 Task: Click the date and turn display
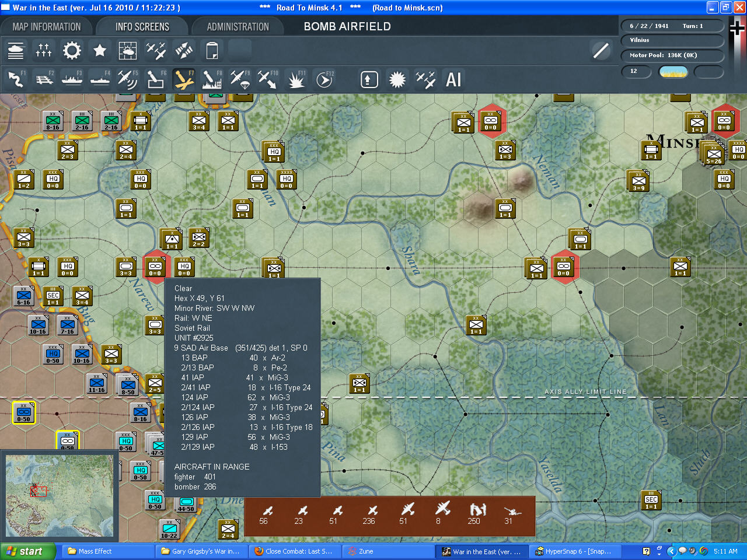pyautogui.click(x=672, y=26)
